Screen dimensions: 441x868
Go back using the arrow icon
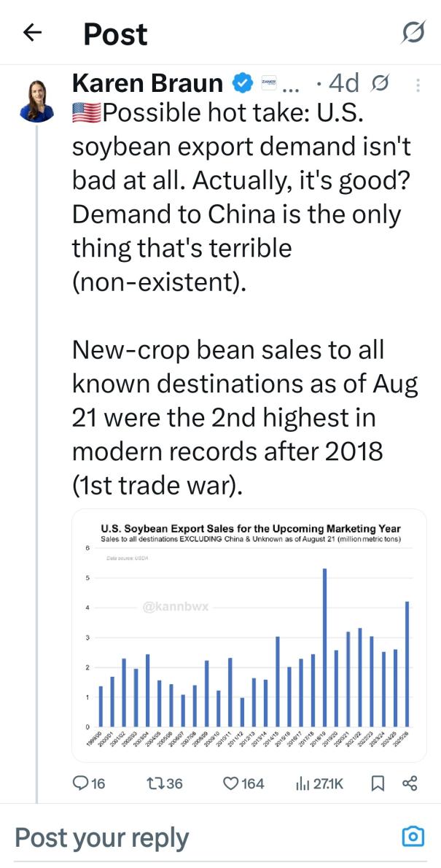point(32,33)
